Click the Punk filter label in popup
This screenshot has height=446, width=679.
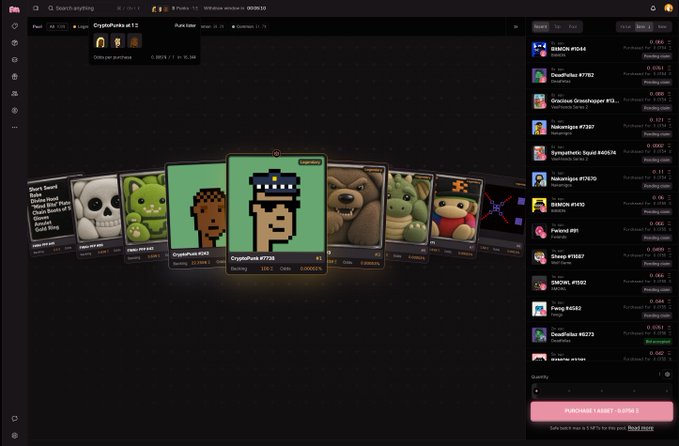tap(185, 26)
